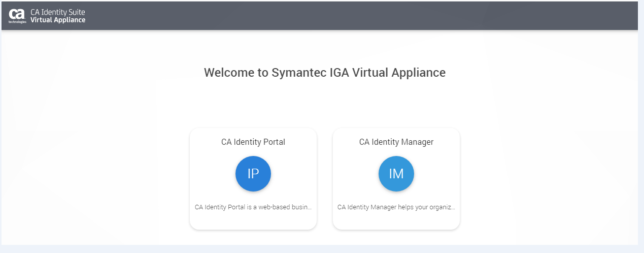Click the letters 'IP' inside the circle
Screen dimensions: 644x253
[253, 174]
